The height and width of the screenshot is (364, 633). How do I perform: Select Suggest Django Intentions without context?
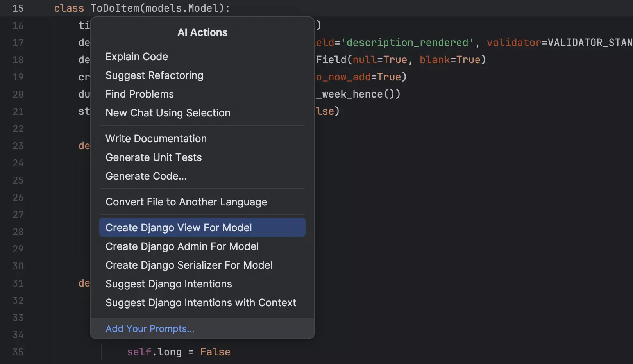coord(168,284)
